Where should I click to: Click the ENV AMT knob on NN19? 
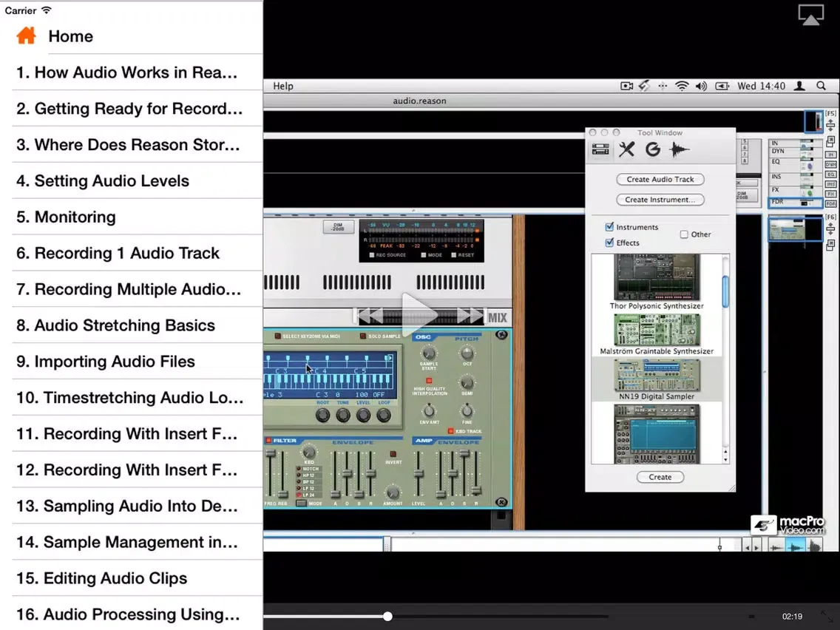click(429, 411)
